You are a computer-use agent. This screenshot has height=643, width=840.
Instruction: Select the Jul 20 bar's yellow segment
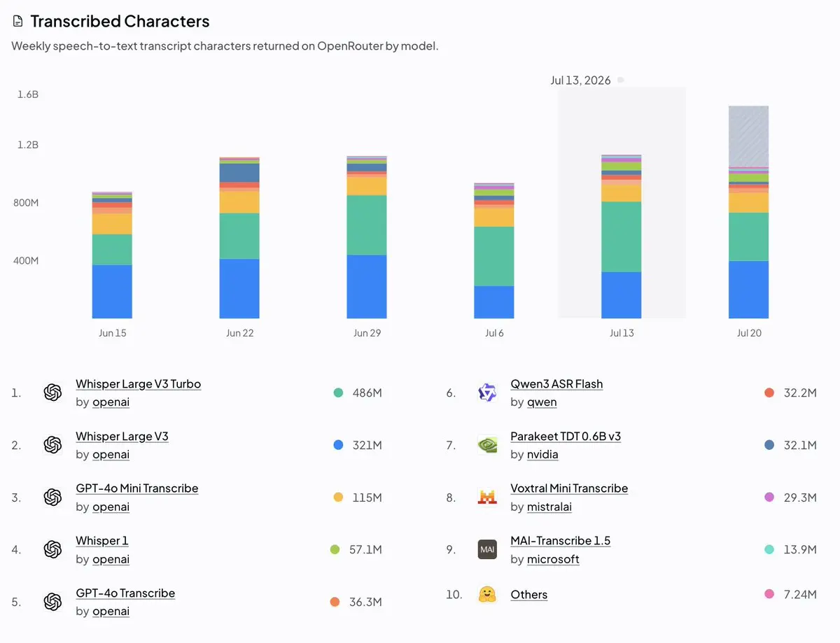click(748, 203)
